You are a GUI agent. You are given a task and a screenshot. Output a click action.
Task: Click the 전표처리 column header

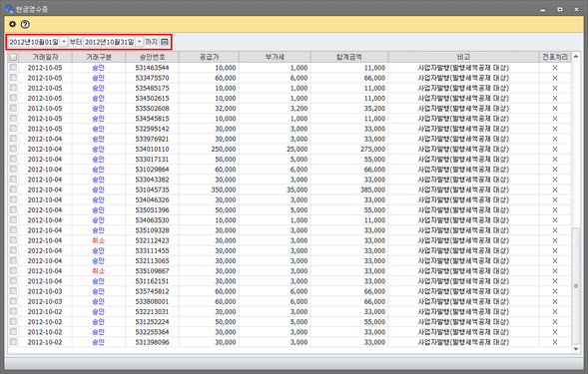[x=555, y=57]
